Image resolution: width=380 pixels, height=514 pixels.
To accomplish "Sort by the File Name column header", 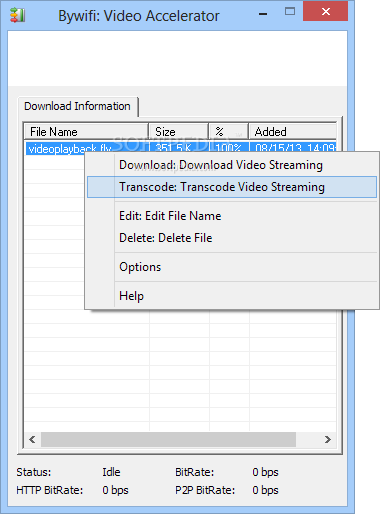I will tap(86, 132).
